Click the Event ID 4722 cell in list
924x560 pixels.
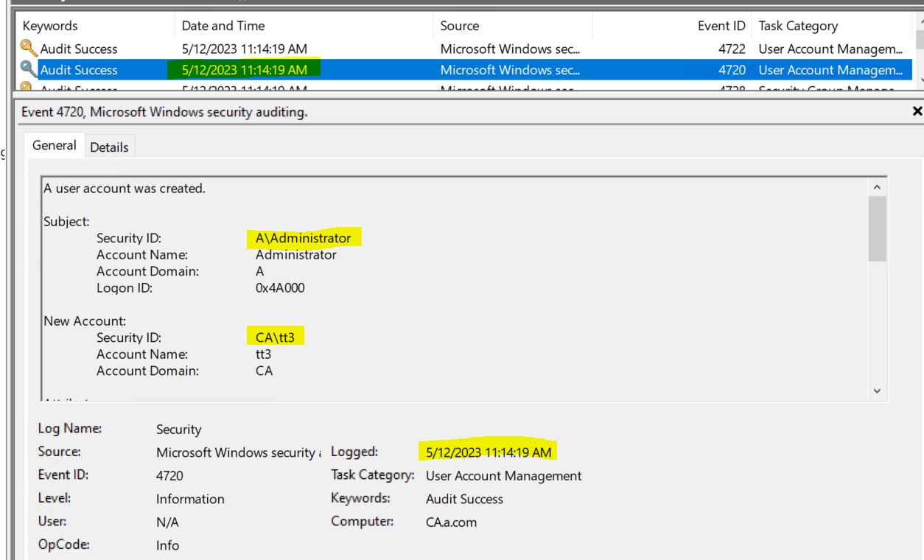pyautogui.click(x=732, y=49)
